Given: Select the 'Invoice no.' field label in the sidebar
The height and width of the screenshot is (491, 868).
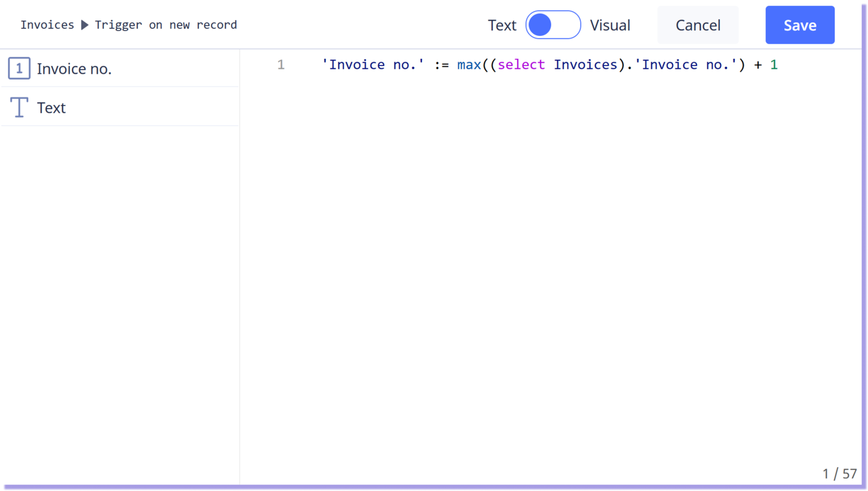Looking at the screenshot, I should point(74,69).
